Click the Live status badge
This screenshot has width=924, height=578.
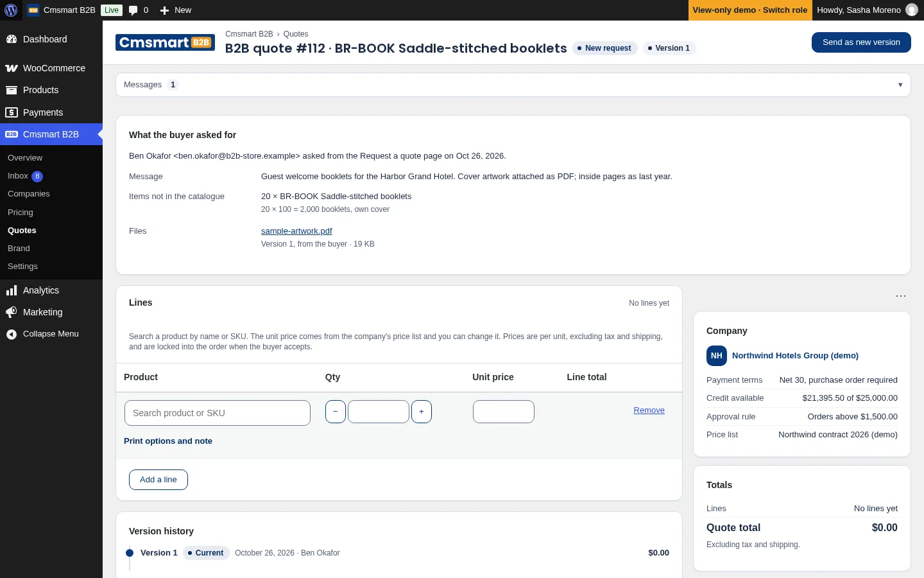point(112,10)
